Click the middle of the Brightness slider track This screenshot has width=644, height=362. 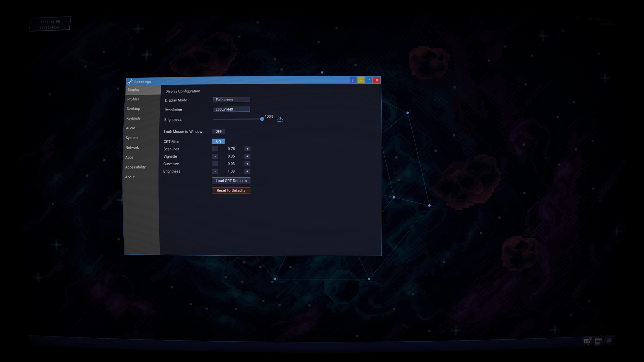[237, 119]
